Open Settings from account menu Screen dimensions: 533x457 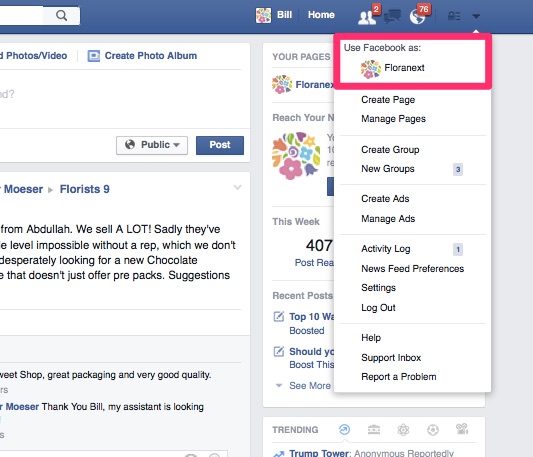pos(378,288)
